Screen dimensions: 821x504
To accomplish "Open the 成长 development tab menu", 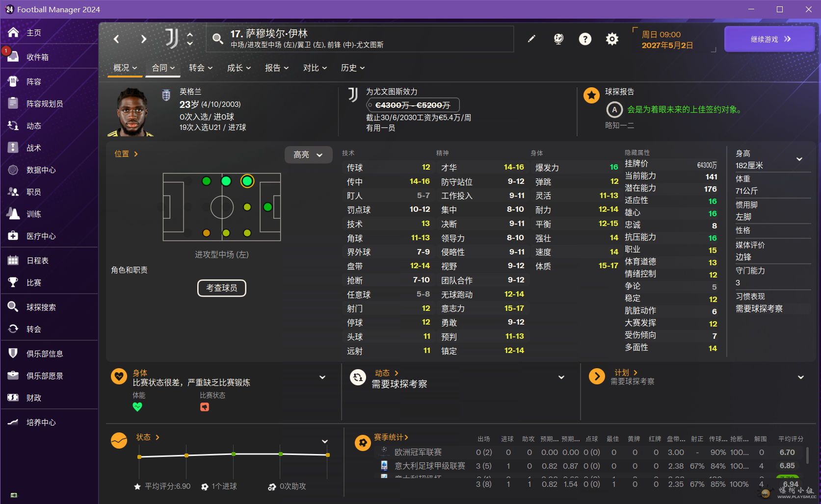I will [x=239, y=68].
